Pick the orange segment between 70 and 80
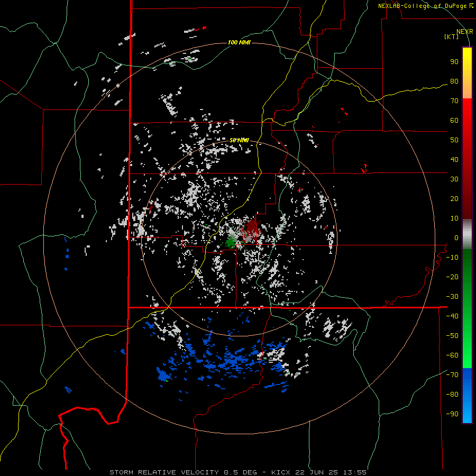This screenshot has height=476, width=476. [x=467, y=90]
